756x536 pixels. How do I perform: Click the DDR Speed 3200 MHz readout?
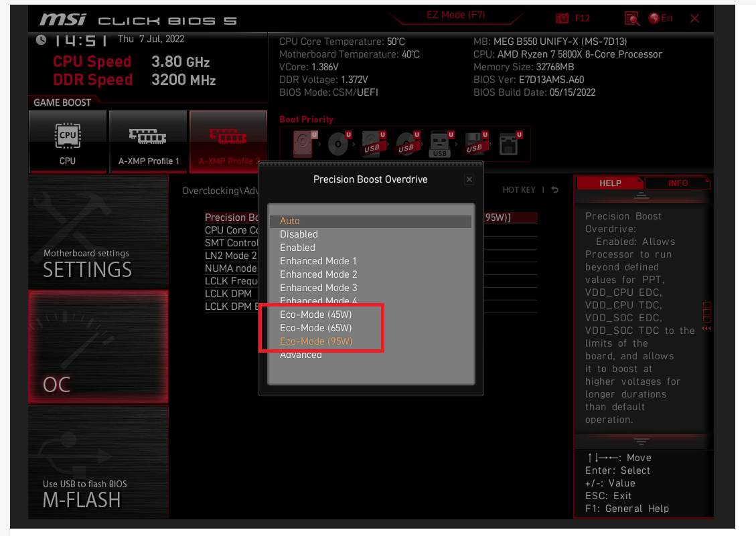pos(135,80)
